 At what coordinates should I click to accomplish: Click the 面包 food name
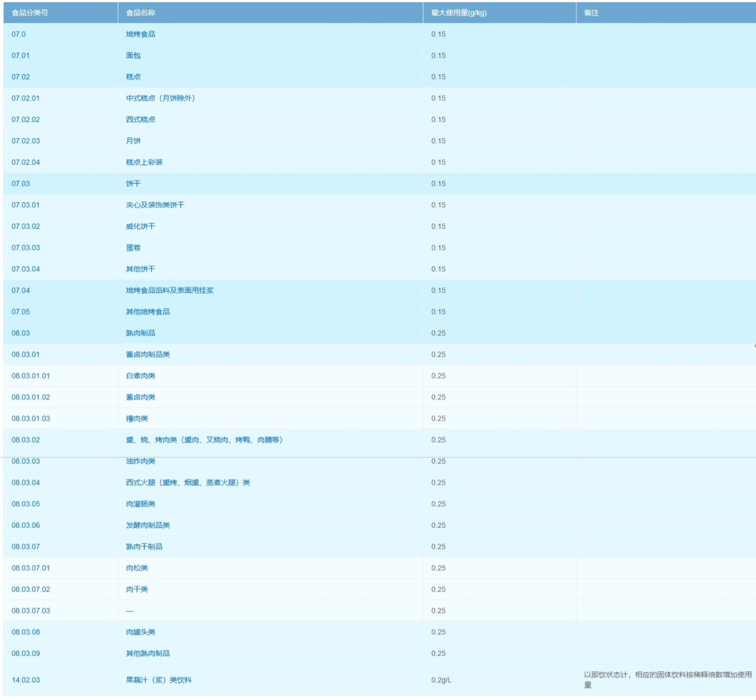click(133, 56)
